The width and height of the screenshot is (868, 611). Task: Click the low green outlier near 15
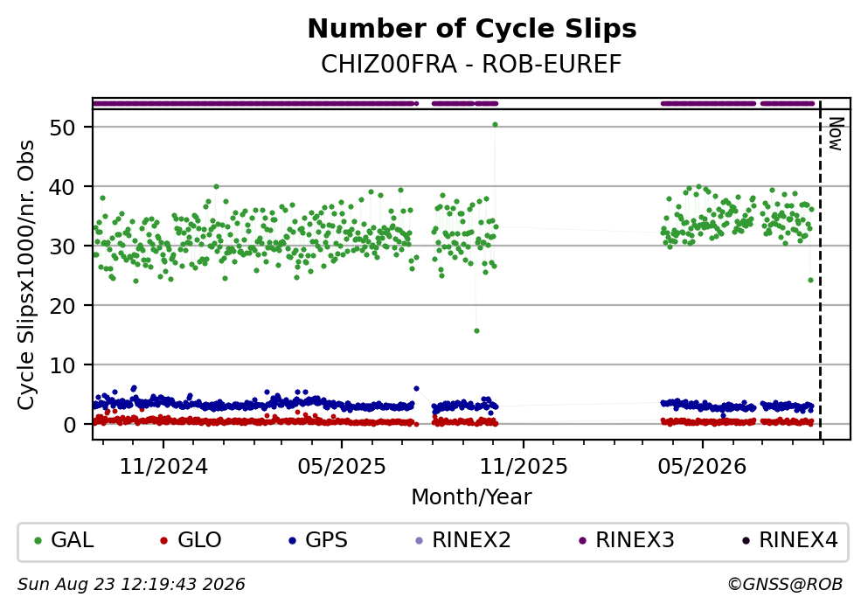[x=476, y=331]
